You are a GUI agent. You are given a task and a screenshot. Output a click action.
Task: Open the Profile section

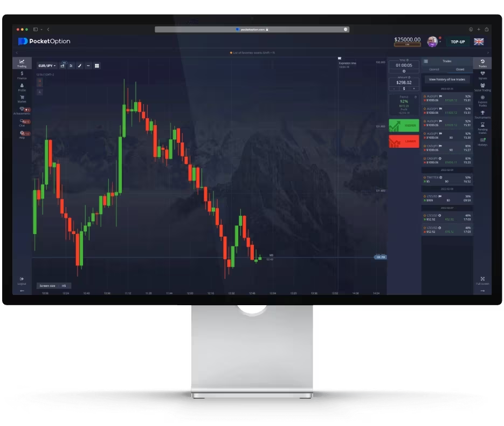(x=22, y=87)
